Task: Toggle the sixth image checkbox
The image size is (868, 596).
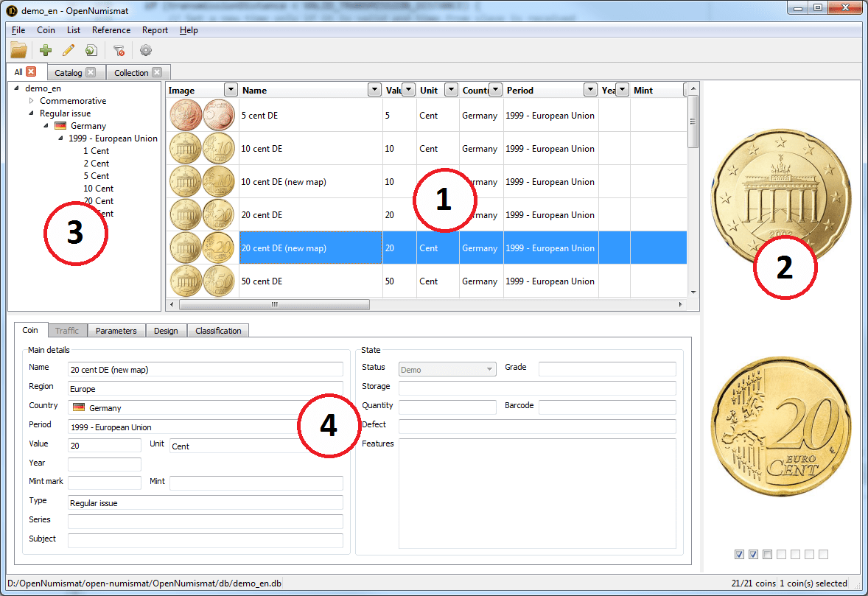Action: click(809, 555)
